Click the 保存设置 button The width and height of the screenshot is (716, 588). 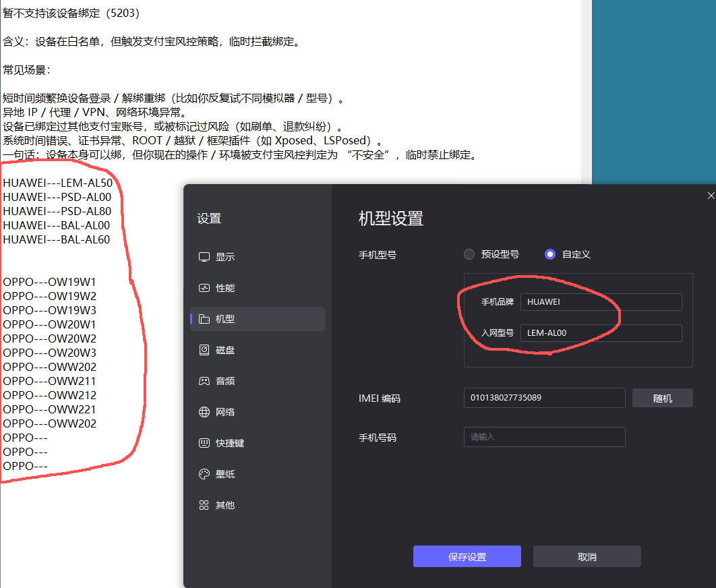tap(467, 556)
